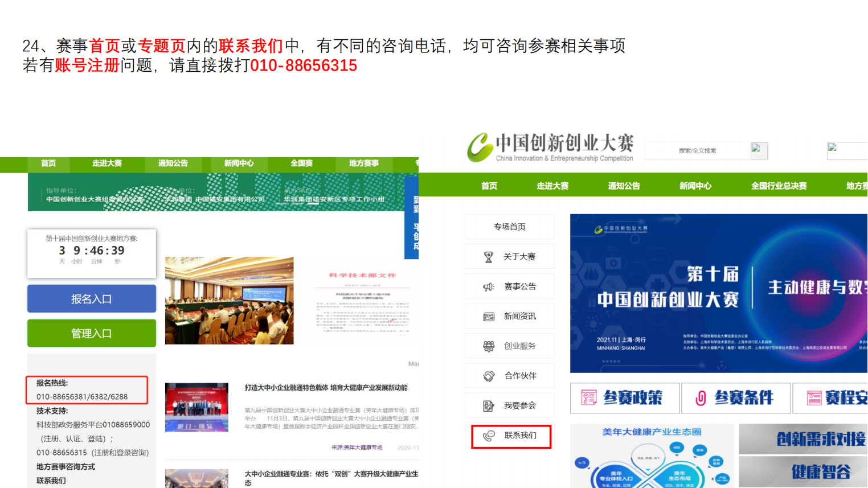The height and width of the screenshot is (488, 868).
Task: Click the 中国创新创业大赛 green logo
Action: point(480,147)
